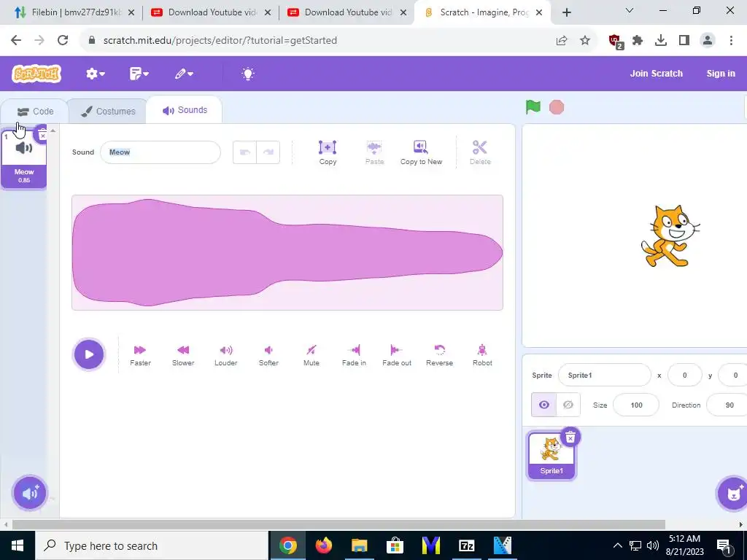Show hidden system tray icons
747x560 pixels.
[617, 545]
